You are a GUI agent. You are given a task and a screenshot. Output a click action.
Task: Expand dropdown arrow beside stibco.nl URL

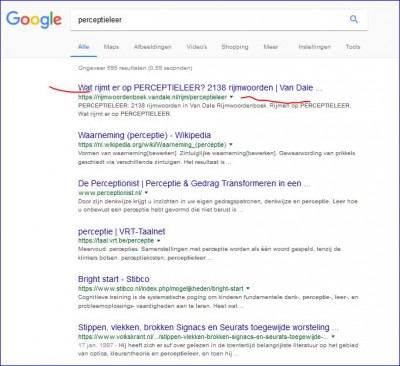tap(248, 289)
